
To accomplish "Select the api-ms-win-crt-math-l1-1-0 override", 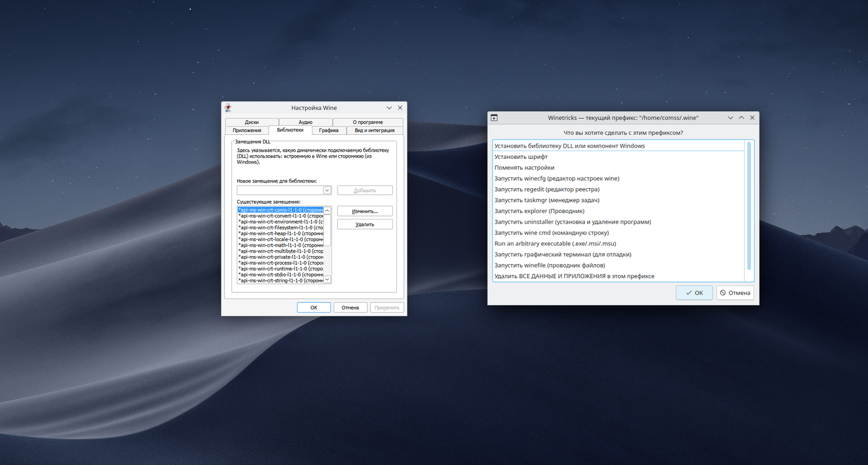I will click(x=280, y=246).
